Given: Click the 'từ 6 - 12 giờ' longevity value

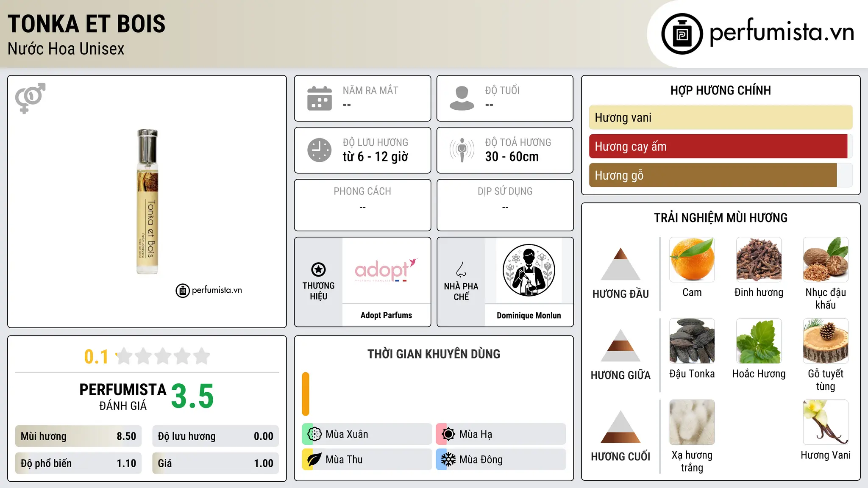Looking at the screenshot, I should (x=376, y=157).
